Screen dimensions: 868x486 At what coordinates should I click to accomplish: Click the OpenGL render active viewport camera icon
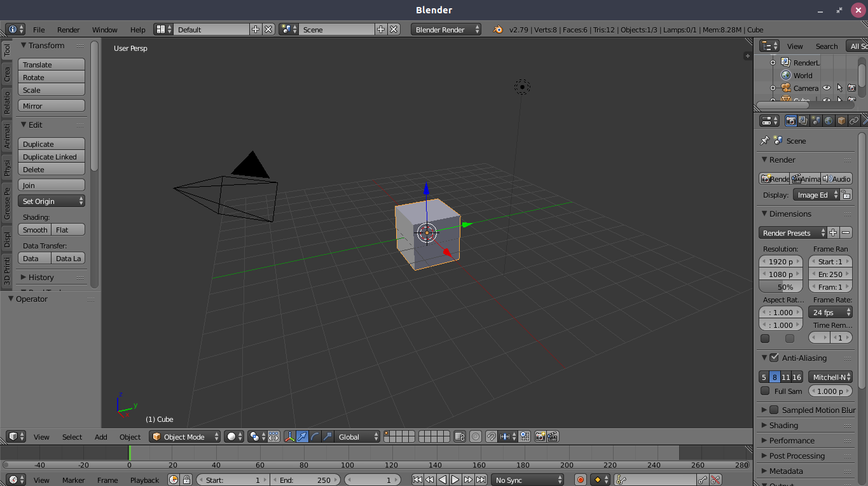(540, 436)
